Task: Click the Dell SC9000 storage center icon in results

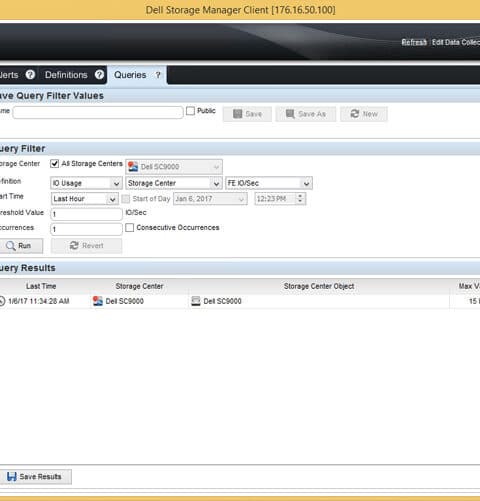Action: coord(98,301)
